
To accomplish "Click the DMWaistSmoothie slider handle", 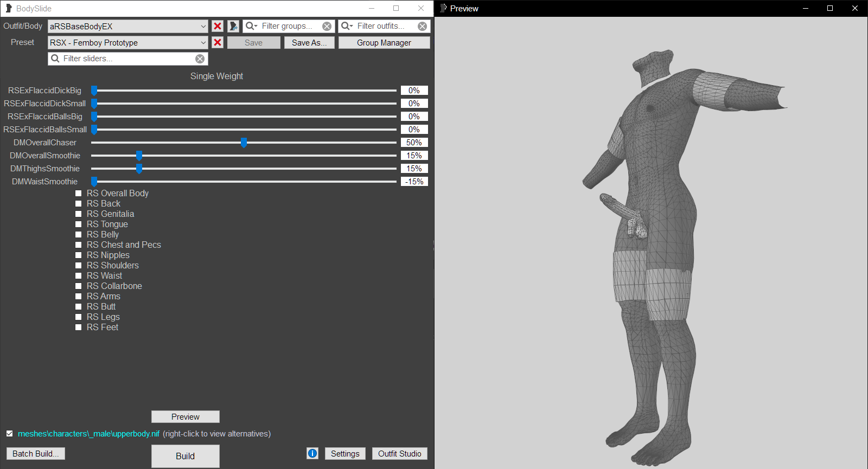I will point(94,182).
